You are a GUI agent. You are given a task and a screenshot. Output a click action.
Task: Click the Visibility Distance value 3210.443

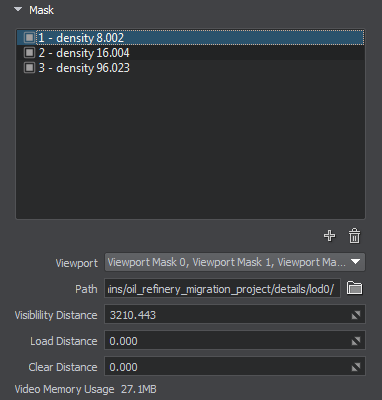pos(133,315)
